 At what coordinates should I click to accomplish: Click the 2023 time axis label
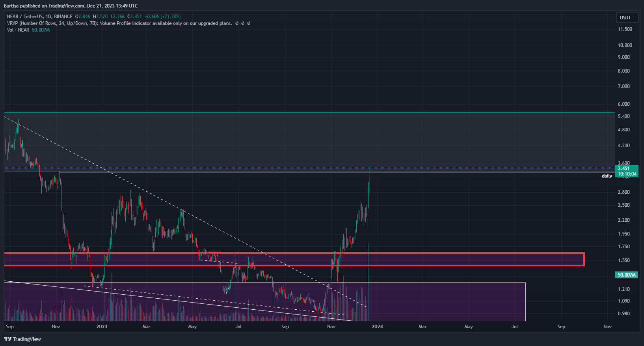102,327
